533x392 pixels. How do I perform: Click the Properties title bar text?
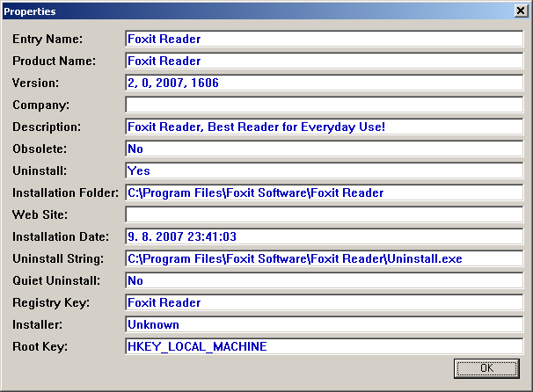(30, 11)
